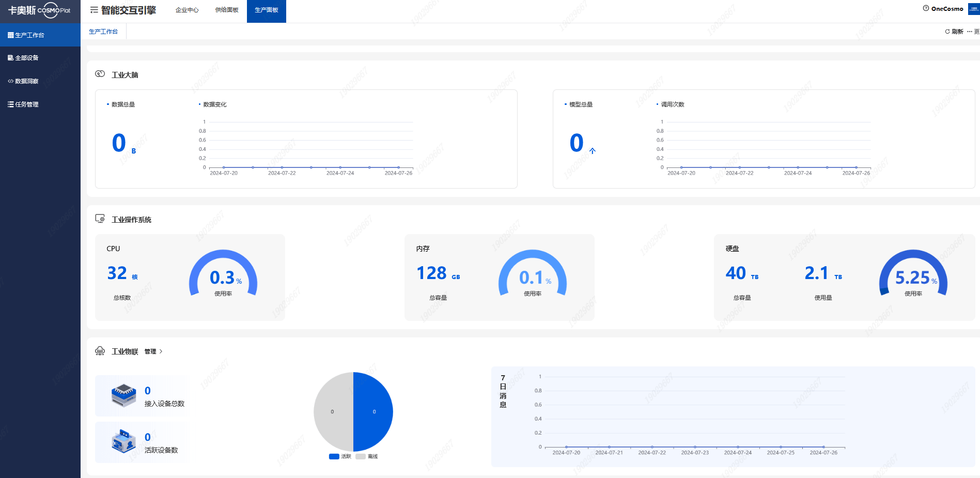Click the 接入设备总数 device chip icon
The width and height of the screenshot is (980, 478).
123,396
